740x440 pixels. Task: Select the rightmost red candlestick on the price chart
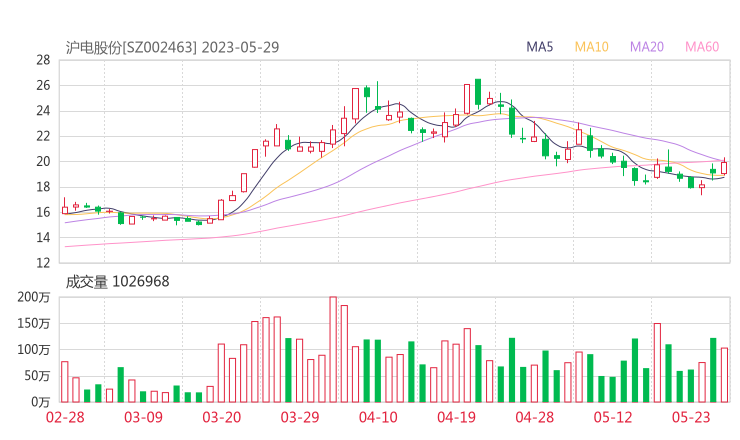(724, 167)
